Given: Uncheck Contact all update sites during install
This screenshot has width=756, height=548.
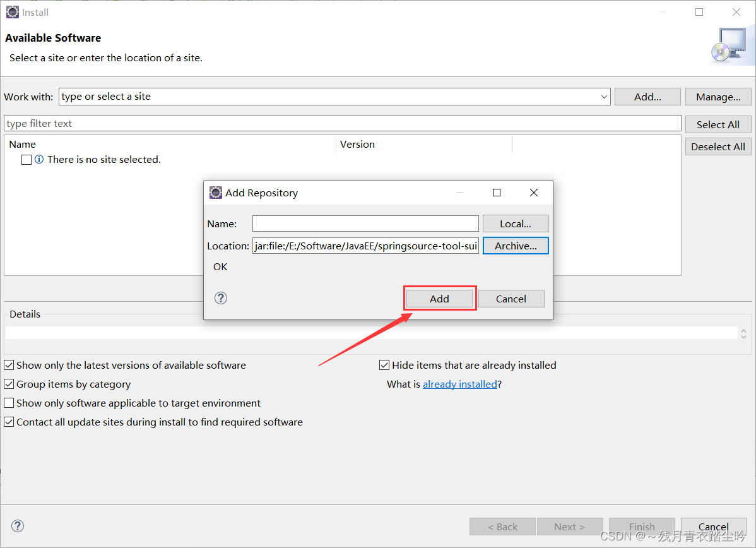Looking at the screenshot, I should point(9,422).
